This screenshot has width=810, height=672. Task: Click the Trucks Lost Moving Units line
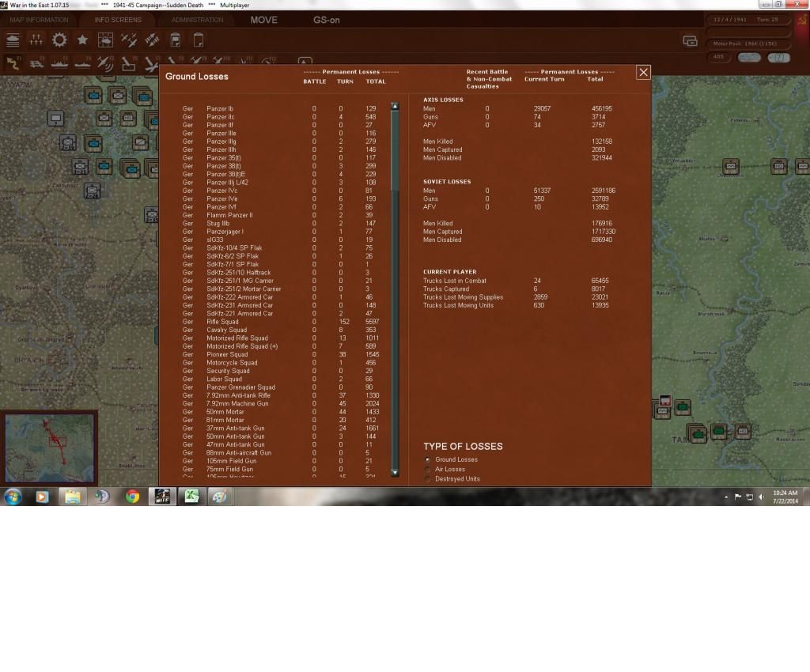coord(516,305)
